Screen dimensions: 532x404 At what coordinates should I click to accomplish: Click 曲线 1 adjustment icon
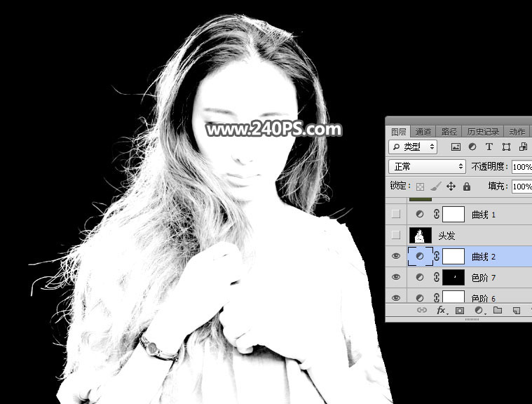(x=420, y=214)
